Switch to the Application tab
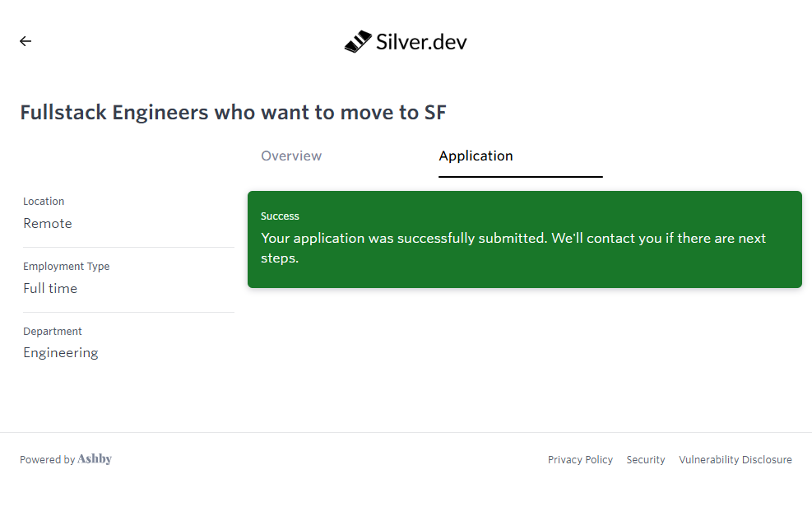This screenshot has width=812, height=516. (x=476, y=156)
